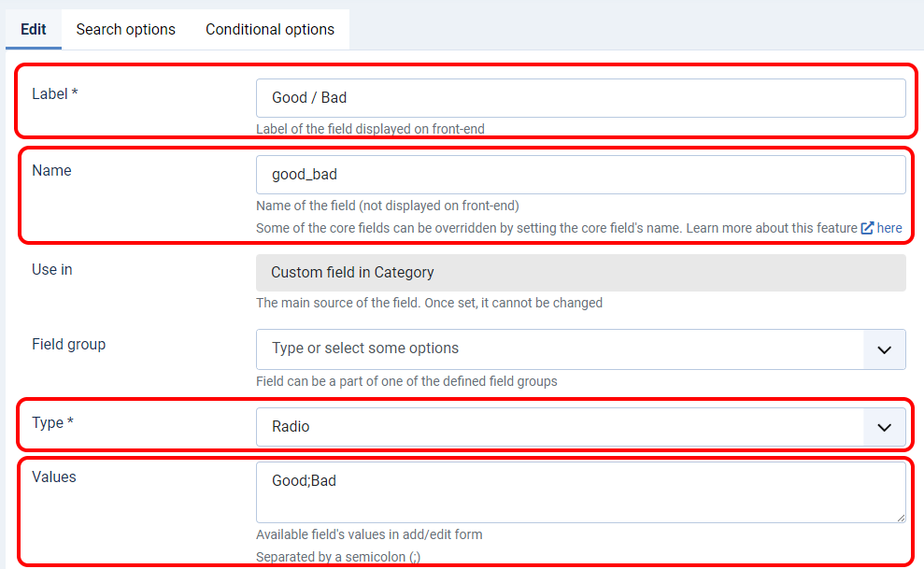
Task: Click the 'Type *' field label
Action: tap(52, 422)
